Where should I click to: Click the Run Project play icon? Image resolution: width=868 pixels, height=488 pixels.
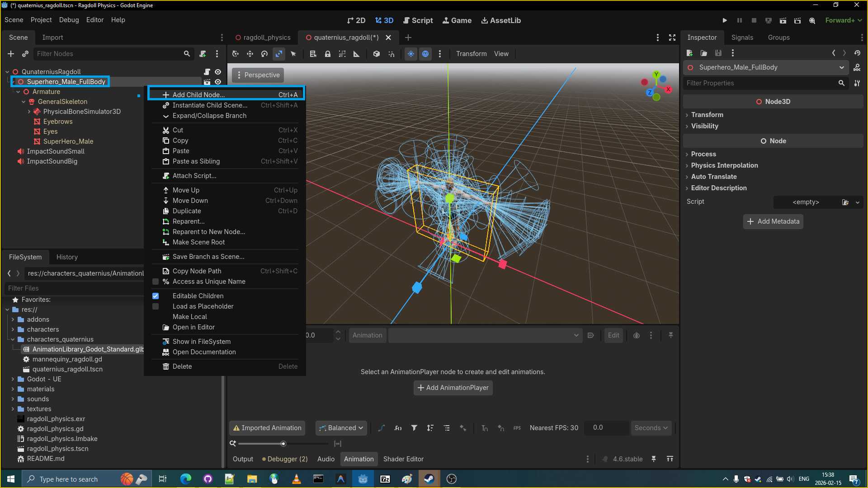(x=725, y=20)
